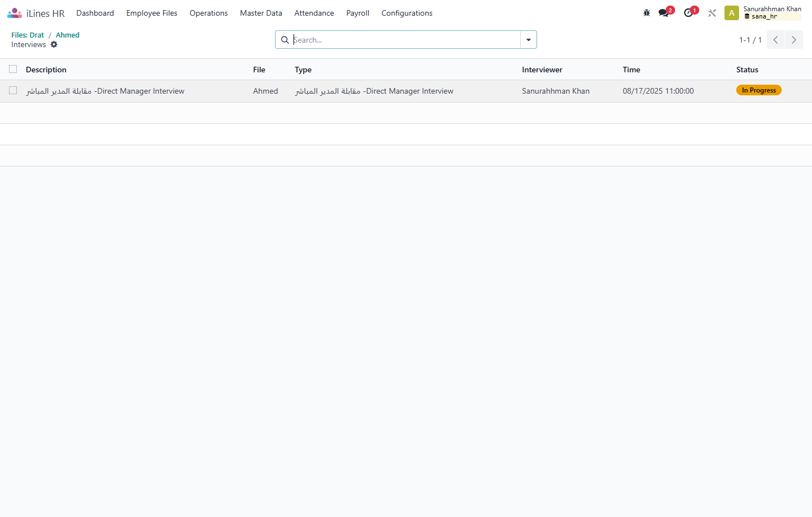
Task: Follow the Files: Drat breadcrumb link
Action: (x=27, y=35)
